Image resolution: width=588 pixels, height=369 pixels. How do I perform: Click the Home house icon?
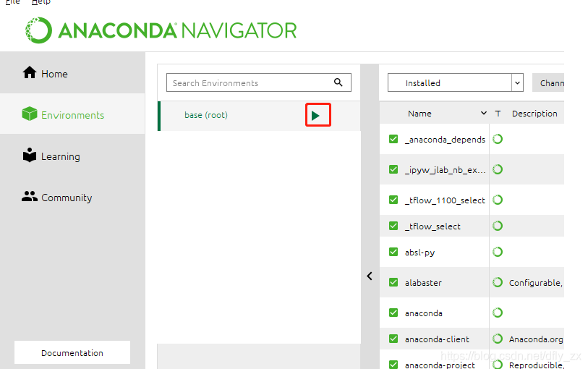click(30, 72)
